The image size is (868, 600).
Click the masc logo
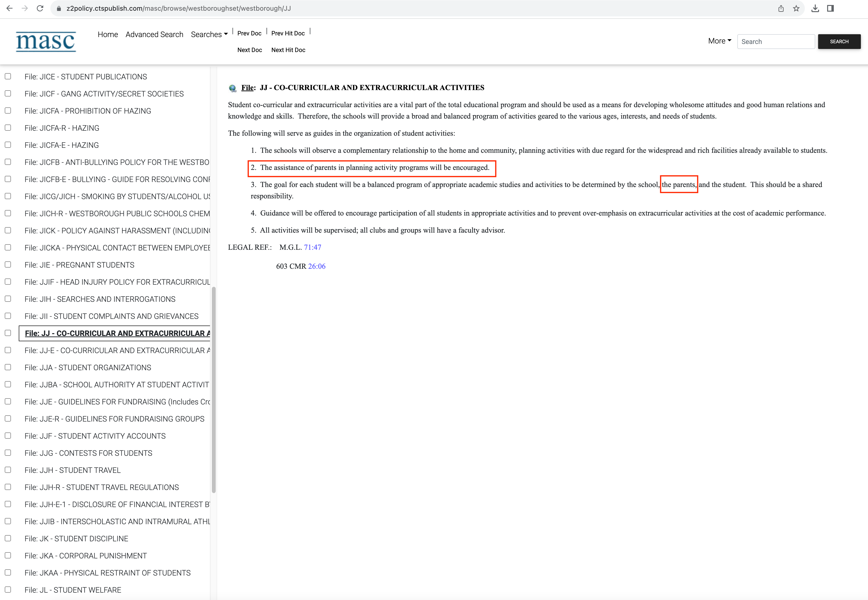click(46, 41)
